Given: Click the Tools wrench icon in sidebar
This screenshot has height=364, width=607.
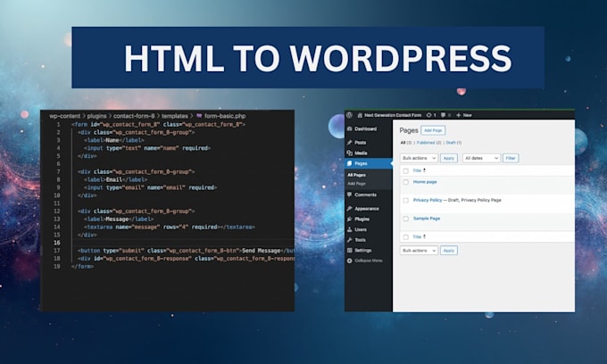Looking at the screenshot, I should [350, 240].
